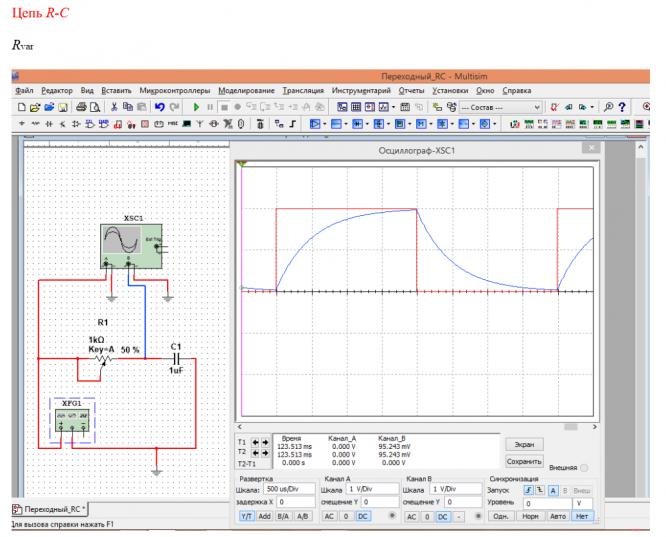Click the Undo arrow icon
Image resolution: width=666 pixels, height=537 pixels.
(160, 106)
